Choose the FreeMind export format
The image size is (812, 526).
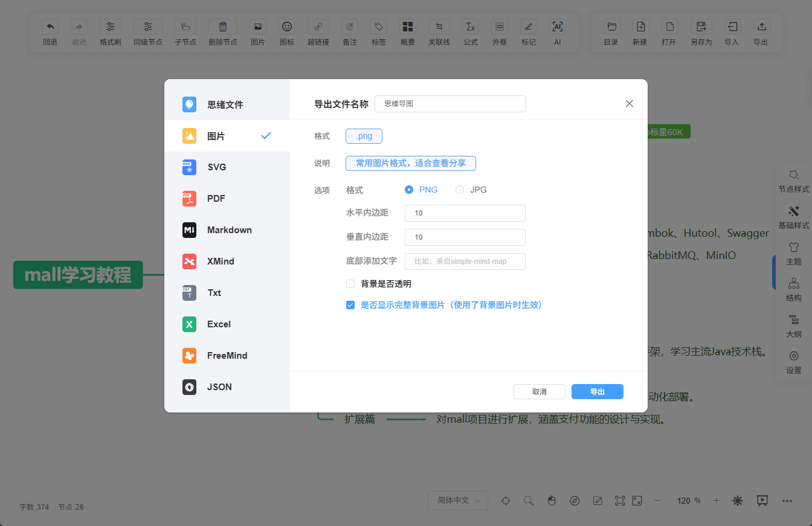pos(227,356)
